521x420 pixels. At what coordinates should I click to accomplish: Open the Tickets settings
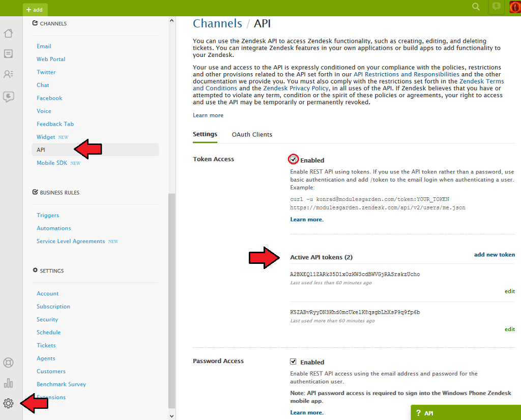click(46, 345)
